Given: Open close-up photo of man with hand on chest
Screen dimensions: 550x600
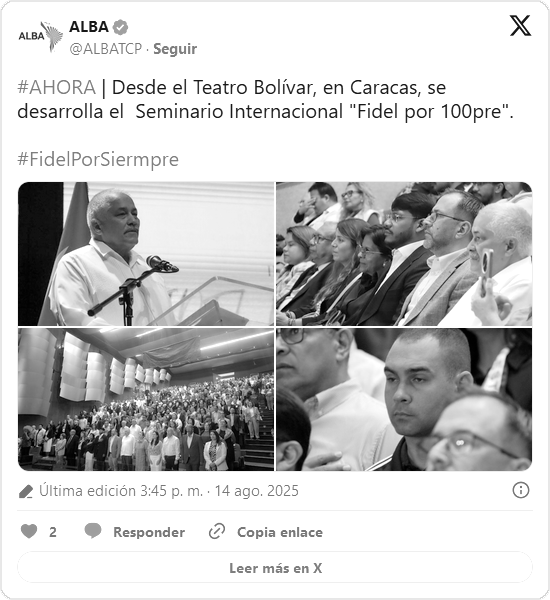Looking at the screenshot, I should (x=404, y=399).
